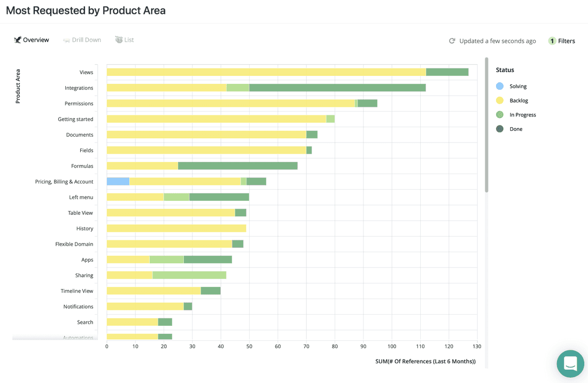The image size is (588, 383).
Task: Click the green Filters count badge
Action: click(x=551, y=41)
